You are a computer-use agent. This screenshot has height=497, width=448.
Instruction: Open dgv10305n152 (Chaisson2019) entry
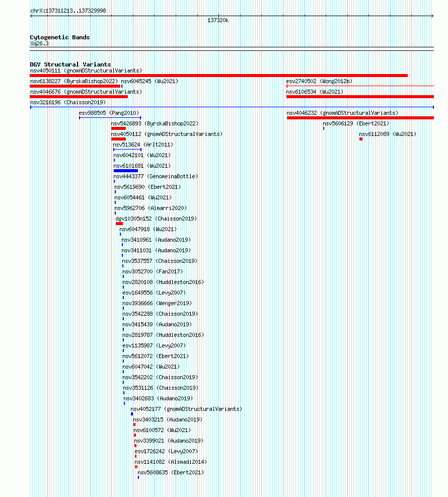(x=156, y=219)
